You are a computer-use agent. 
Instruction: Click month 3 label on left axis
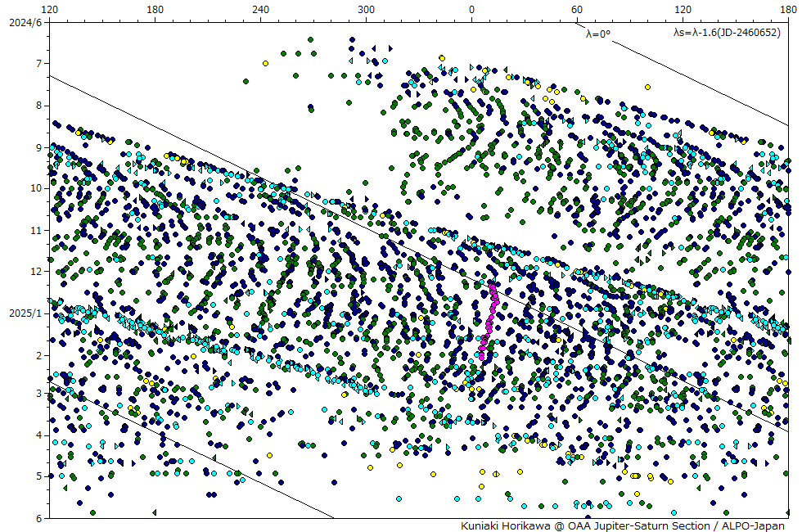pos(38,394)
